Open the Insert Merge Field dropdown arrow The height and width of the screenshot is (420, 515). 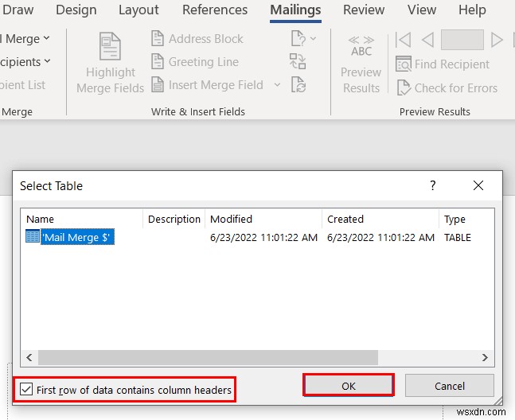coord(277,84)
